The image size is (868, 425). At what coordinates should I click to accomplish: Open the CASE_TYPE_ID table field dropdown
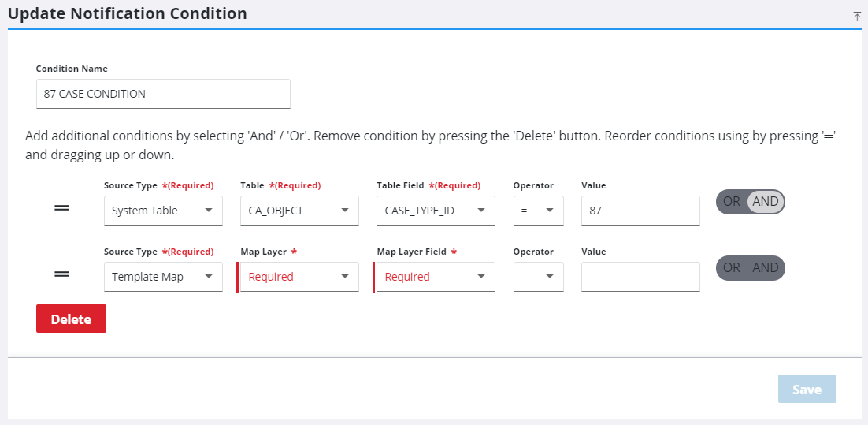pyautogui.click(x=436, y=211)
